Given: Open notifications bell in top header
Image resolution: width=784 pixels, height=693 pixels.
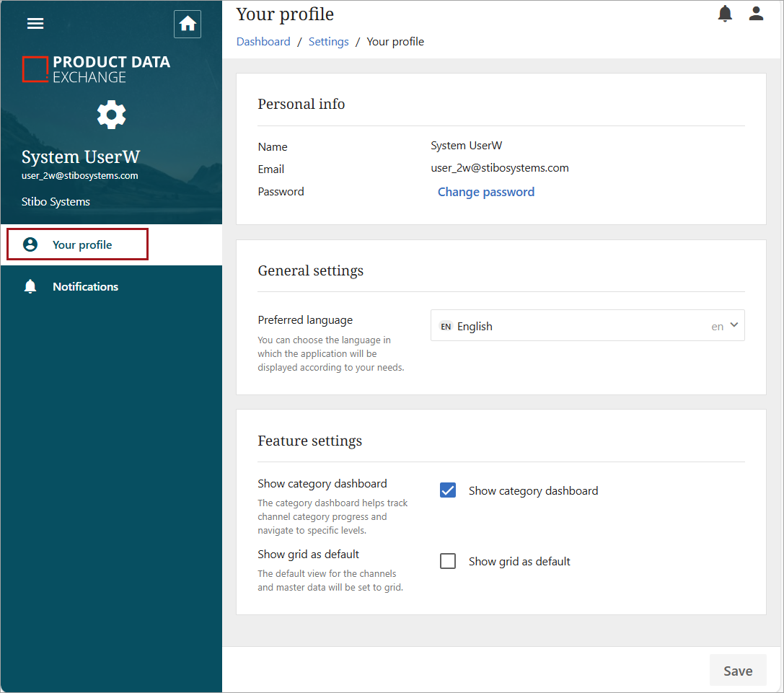Looking at the screenshot, I should (725, 14).
